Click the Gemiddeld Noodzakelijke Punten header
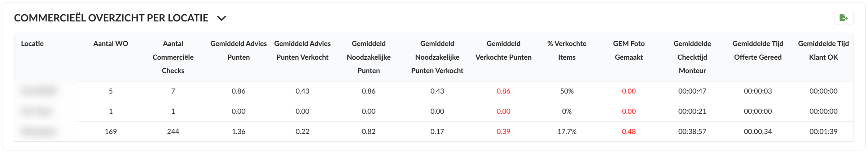Viewport: 868px width, 152px height. (368, 57)
